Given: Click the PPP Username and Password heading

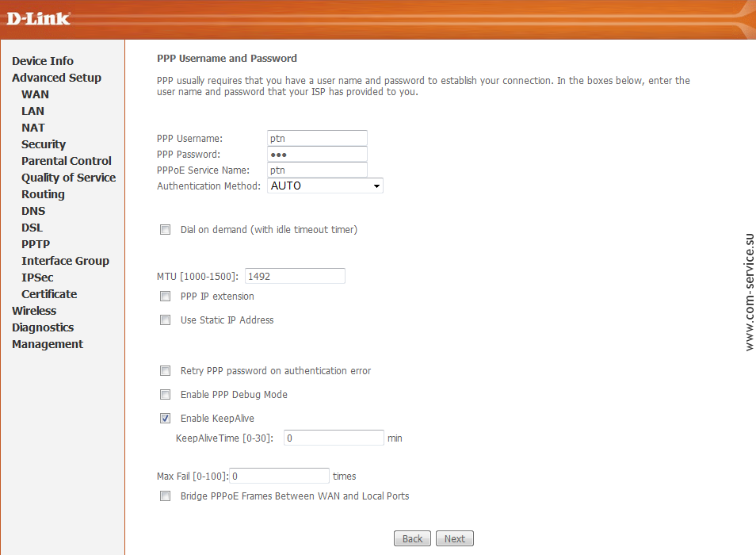Looking at the screenshot, I should click(227, 59).
